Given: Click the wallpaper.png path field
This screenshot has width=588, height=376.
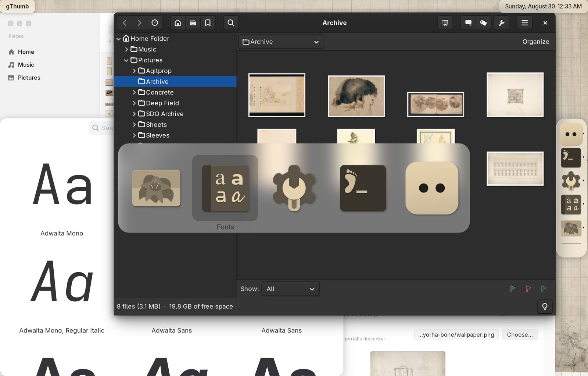Looking at the screenshot, I should pos(456,335).
